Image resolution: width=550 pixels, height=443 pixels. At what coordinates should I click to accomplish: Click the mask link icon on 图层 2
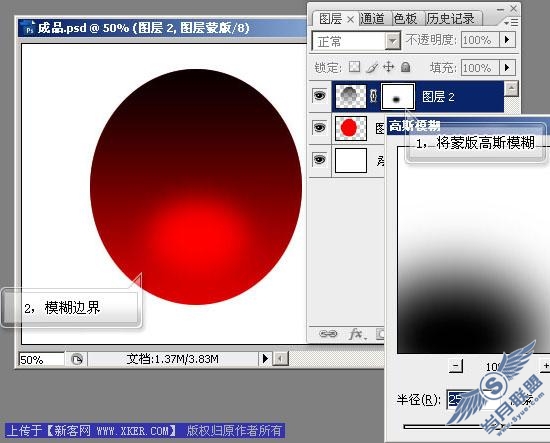(373, 96)
